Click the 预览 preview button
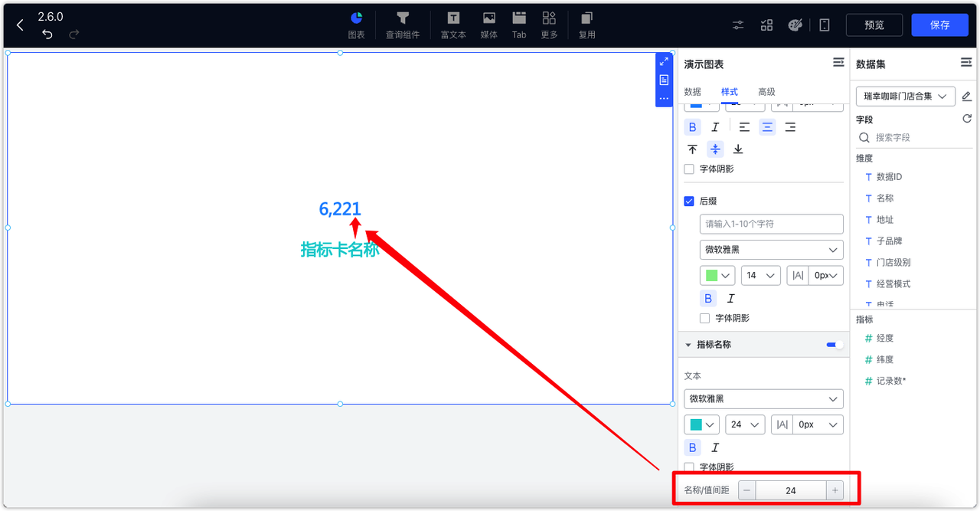980x511 pixels. point(874,25)
